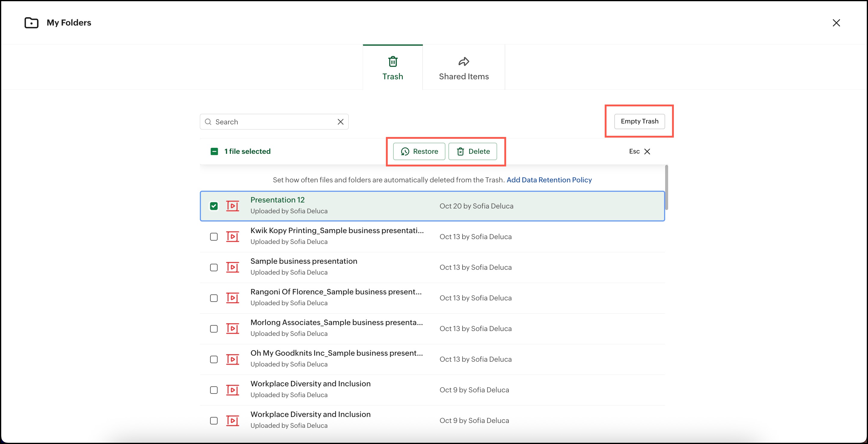868x444 pixels.
Task: Check the Kwik Kopy Printing file checkbox
Action: [x=214, y=236]
